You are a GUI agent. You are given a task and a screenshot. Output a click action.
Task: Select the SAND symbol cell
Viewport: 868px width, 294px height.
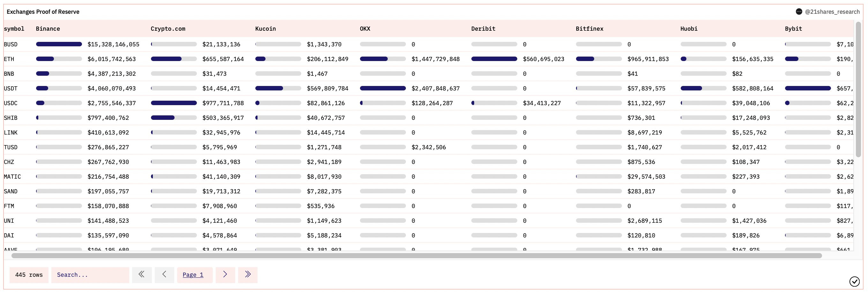tap(11, 191)
